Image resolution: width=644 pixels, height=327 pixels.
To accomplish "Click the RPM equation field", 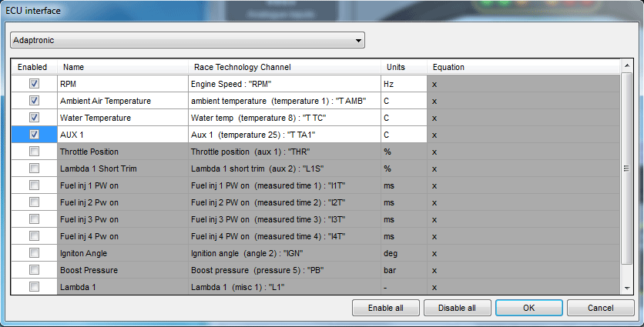I will pos(522,84).
